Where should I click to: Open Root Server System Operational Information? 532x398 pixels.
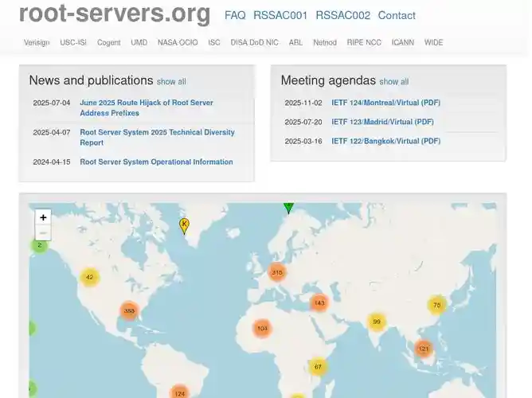156,162
